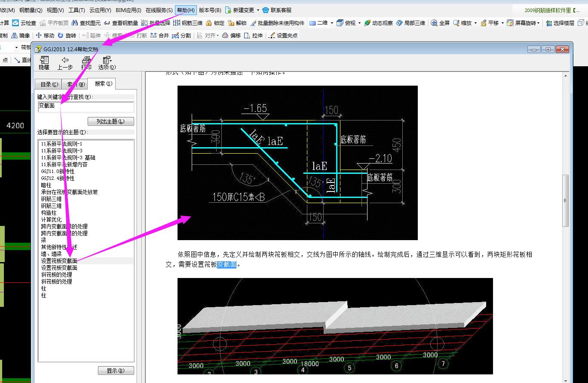Click the rebar section diagram image
The width and height of the screenshot is (588, 383).
(297, 163)
